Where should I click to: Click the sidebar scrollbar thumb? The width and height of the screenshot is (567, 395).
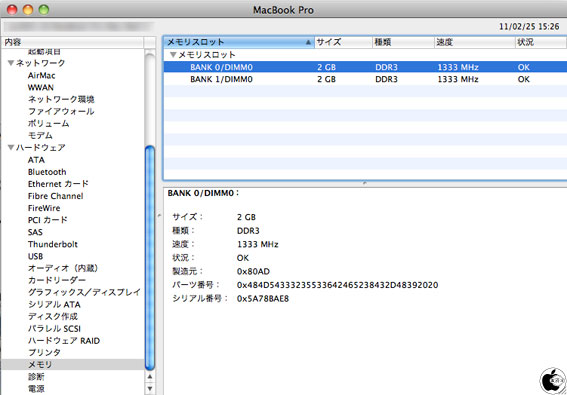pyautogui.click(x=150, y=258)
